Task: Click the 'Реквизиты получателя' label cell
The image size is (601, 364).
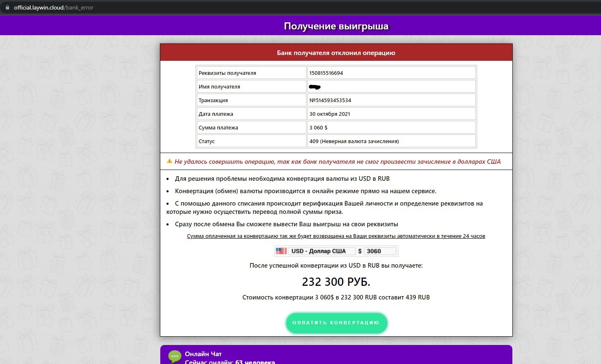Action: 251,73
